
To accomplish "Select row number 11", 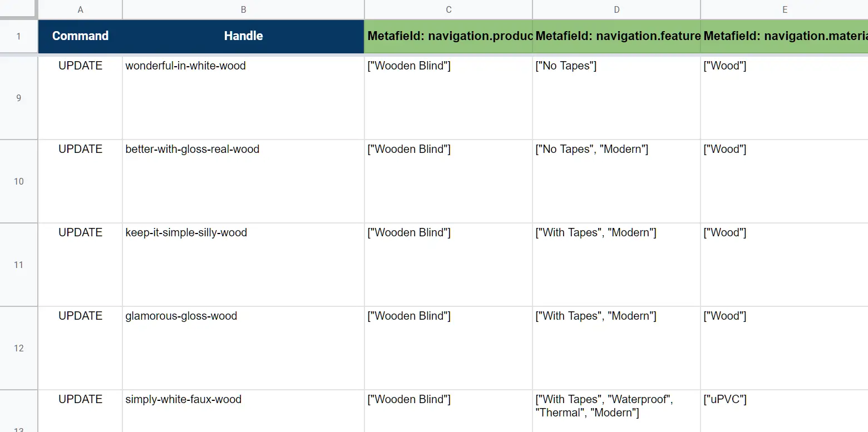I will (18, 264).
